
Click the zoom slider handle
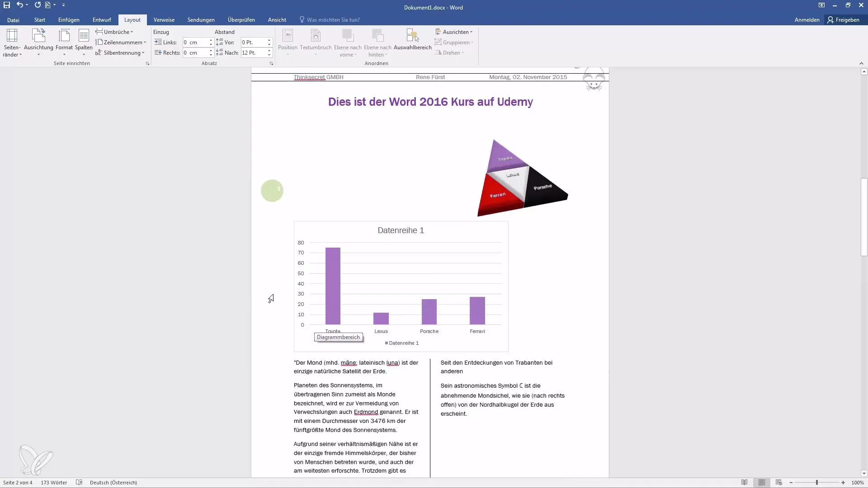(x=817, y=483)
